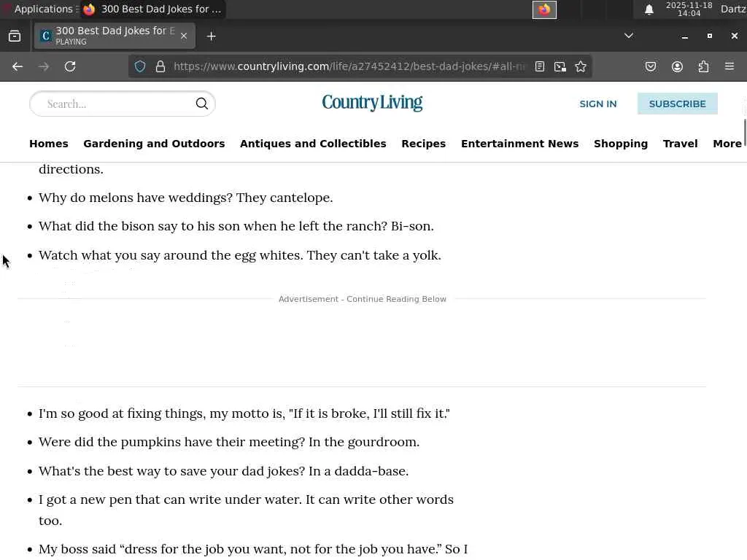747x560 pixels.
Task: Click "Advertisement - Continue Reading Below" text
Action: pyautogui.click(x=363, y=299)
